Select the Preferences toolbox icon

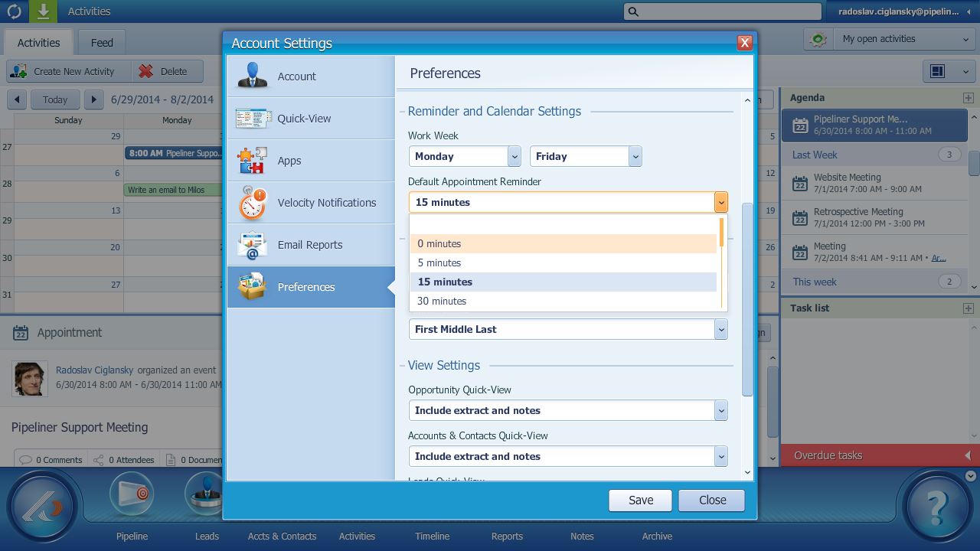[253, 287]
